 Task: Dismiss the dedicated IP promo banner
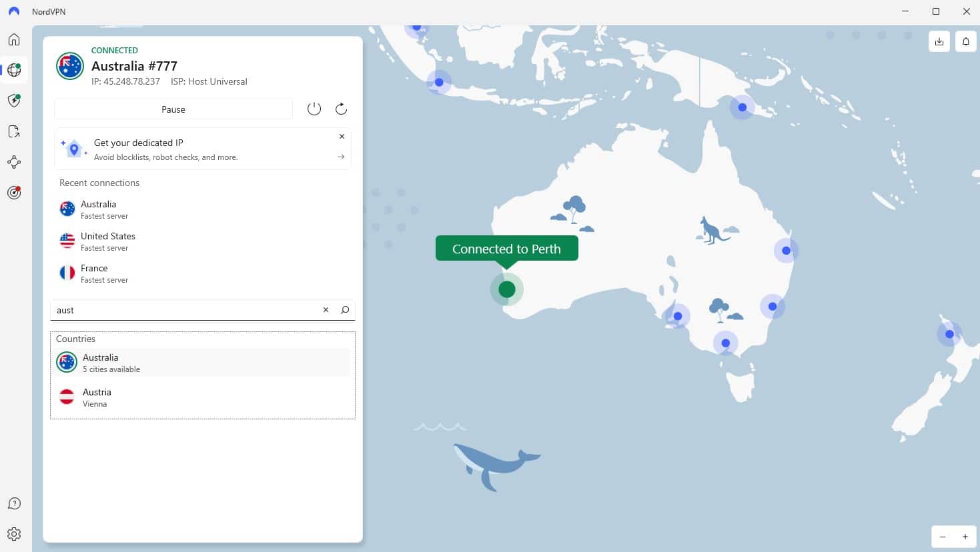342,136
